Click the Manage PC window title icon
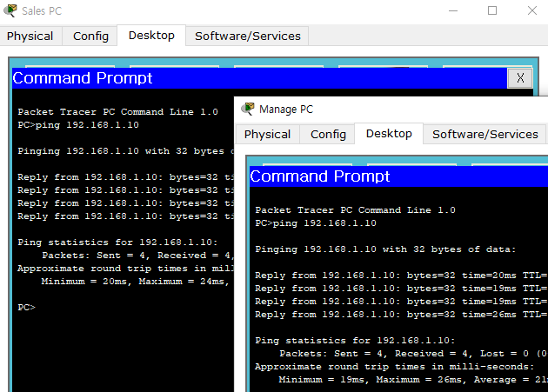The width and height of the screenshot is (548, 392). tap(248, 109)
